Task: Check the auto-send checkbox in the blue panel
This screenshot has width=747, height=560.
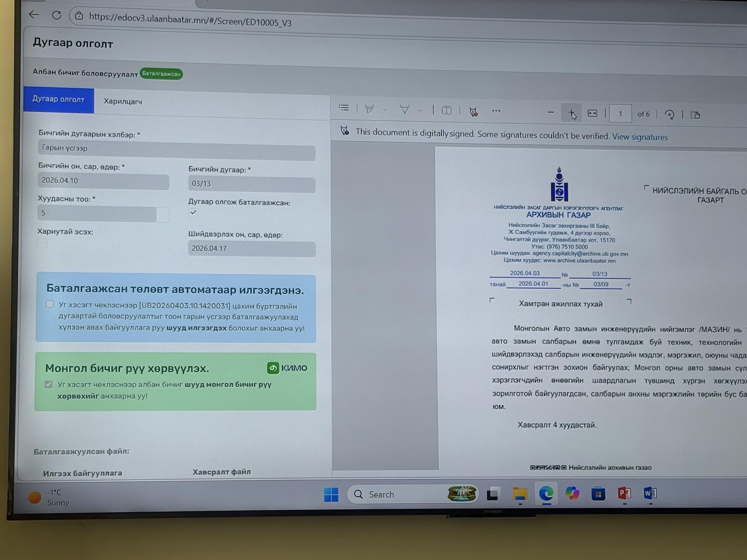Action: click(50, 304)
